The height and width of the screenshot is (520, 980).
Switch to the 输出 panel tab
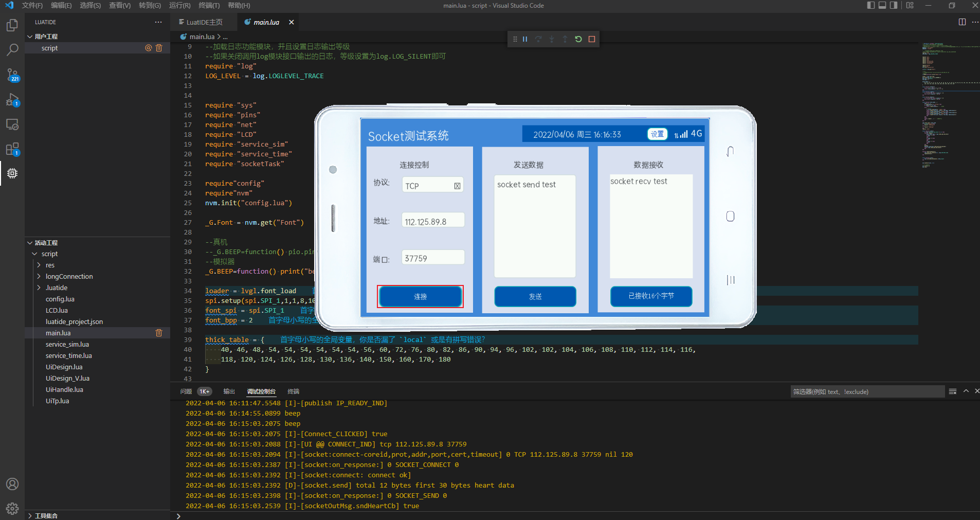tap(229, 391)
